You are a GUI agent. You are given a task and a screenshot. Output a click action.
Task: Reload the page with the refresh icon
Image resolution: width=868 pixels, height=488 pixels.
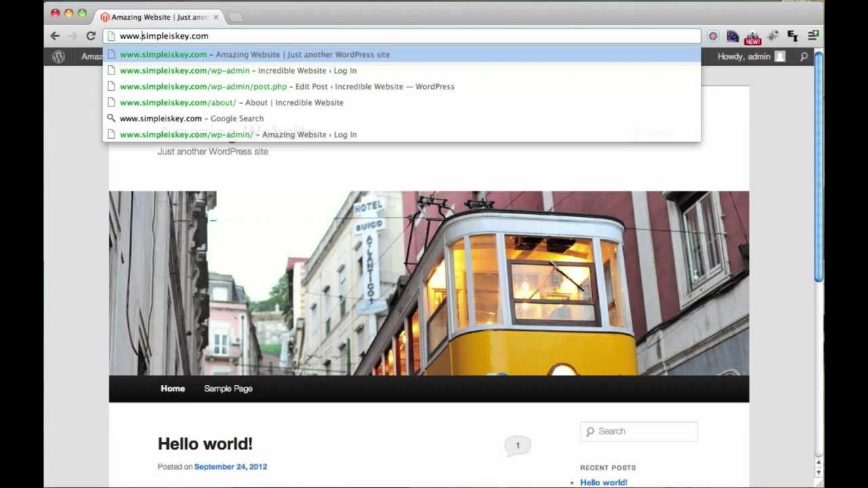point(91,36)
